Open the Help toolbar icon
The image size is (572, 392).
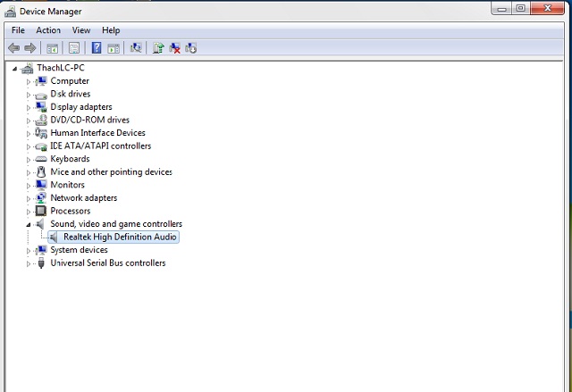[97, 47]
